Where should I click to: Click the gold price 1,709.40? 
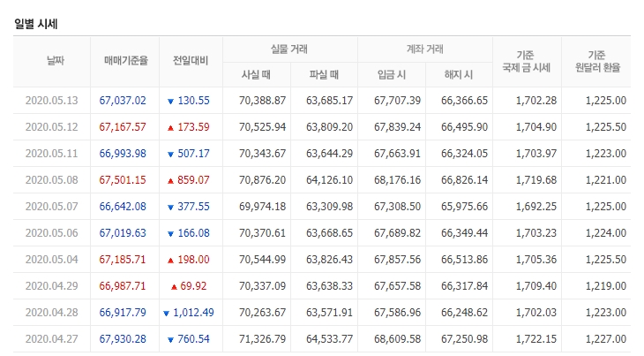(x=536, y=286)
